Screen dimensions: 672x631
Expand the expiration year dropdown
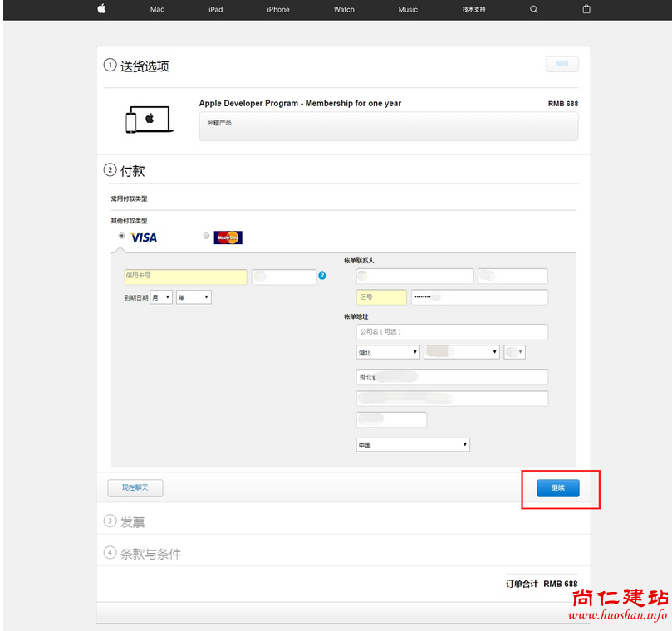click(x=194, y=297)
